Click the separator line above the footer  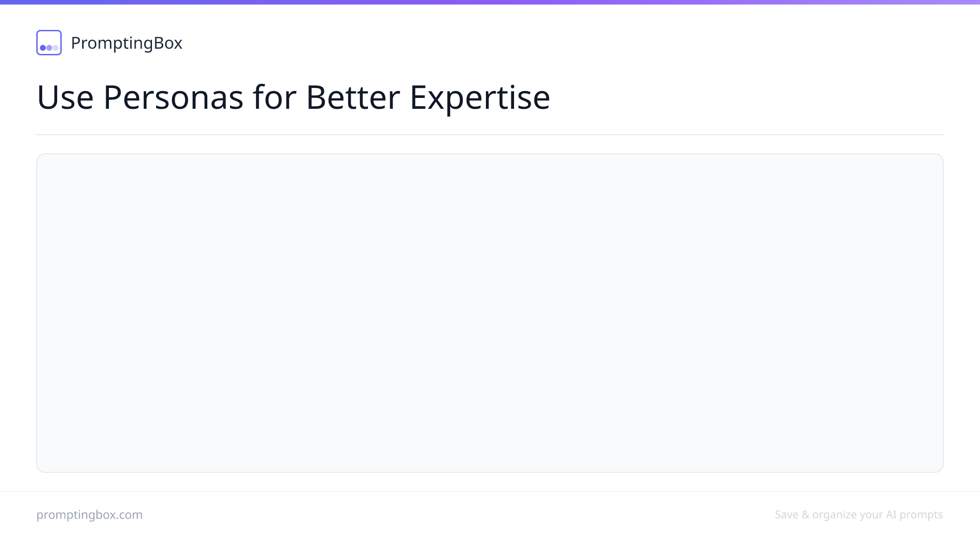[x=490, y=491]
